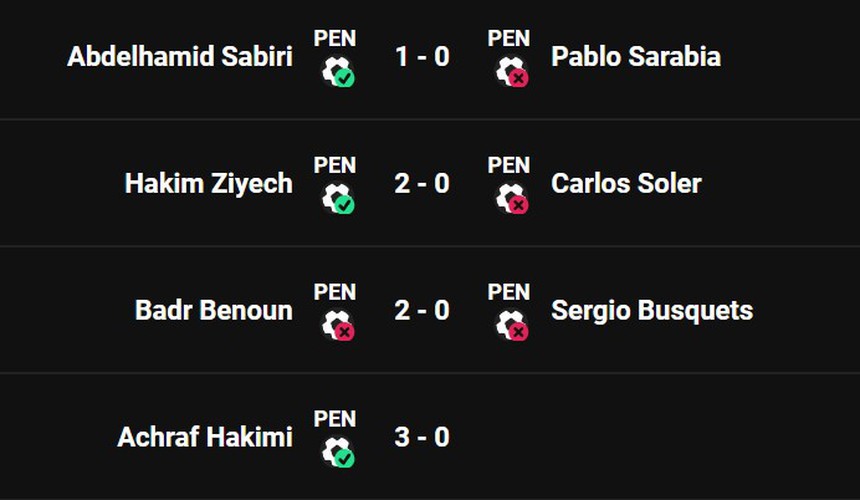Click the 2 - 0 score beside Benoun

[422, 311]
